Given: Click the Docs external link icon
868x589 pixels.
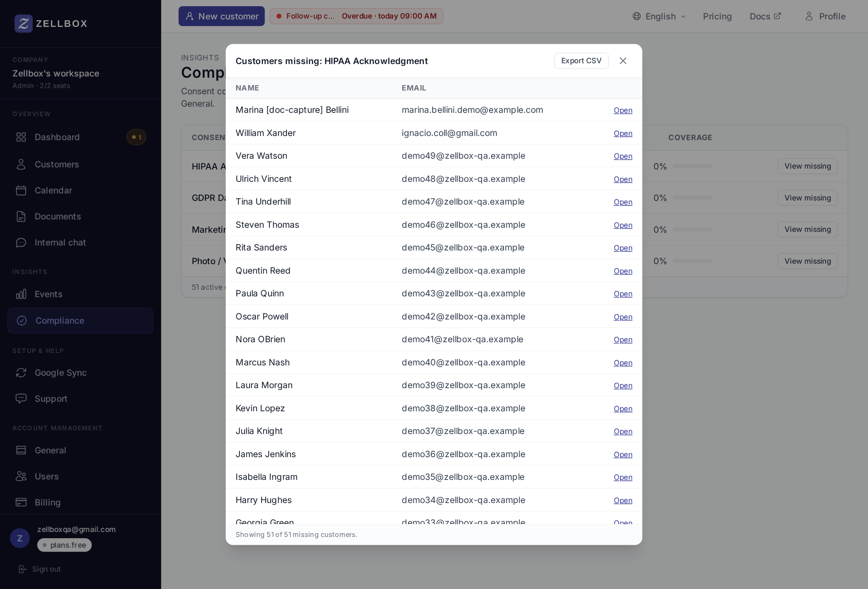Looking at the screenshot, I should pyautogui.click(x=777, y=16).
